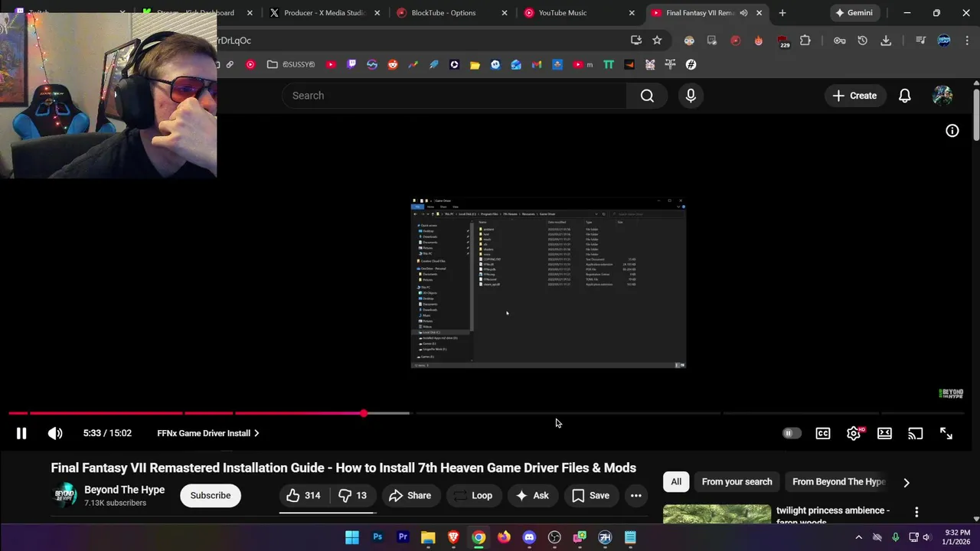Open Reddit bookmark in bookmarks bar
Screen dimensions: 980x551
(x=393, y=64)
